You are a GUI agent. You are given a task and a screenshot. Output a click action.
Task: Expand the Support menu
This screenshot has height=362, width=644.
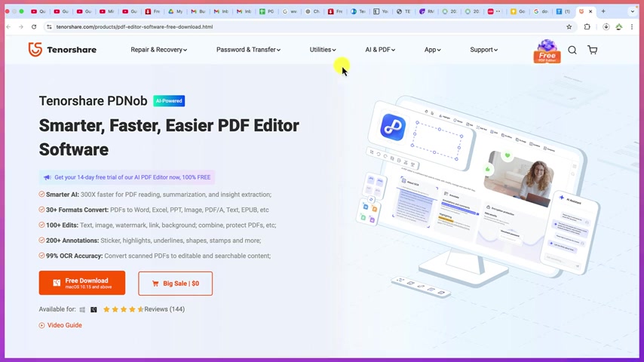coord(483,50)
